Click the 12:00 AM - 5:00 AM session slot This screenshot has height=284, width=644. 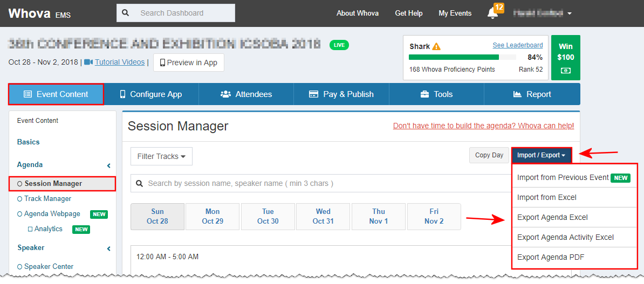pos(168,257)
